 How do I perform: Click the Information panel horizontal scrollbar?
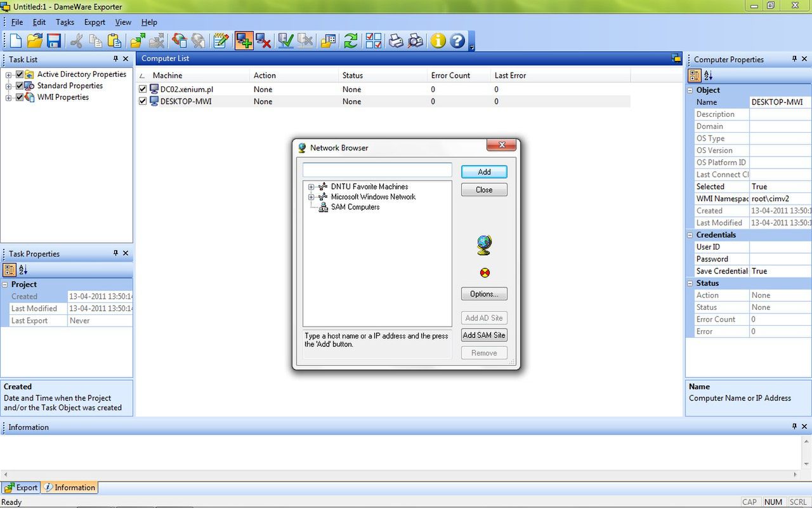coord(400,474)
